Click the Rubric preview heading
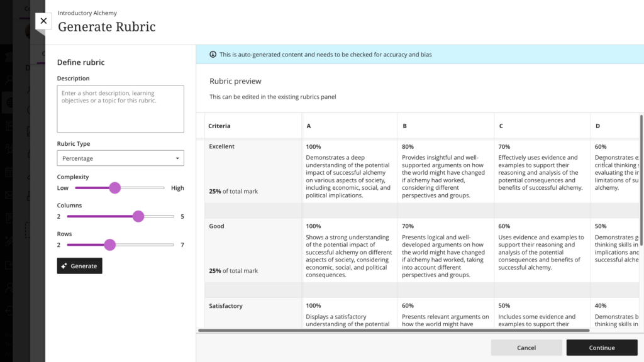Screen dimensions: 644x362 coord(235,81)
